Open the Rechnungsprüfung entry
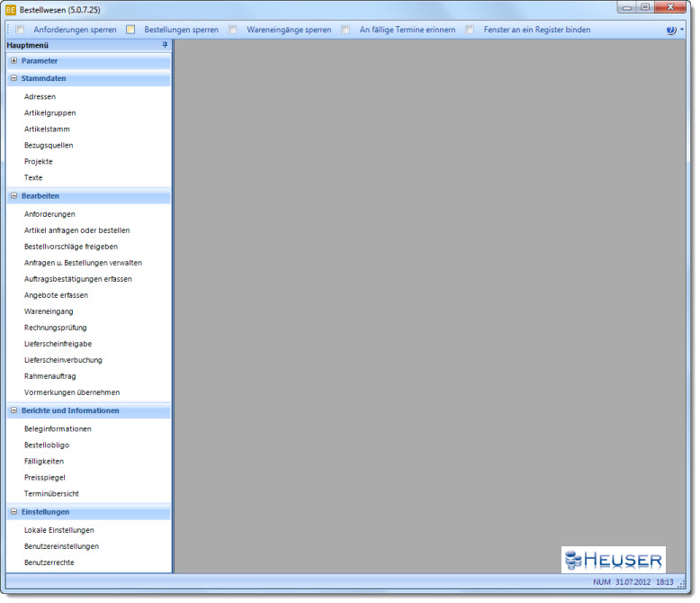 pyautogui.click(x=55, y=328)
